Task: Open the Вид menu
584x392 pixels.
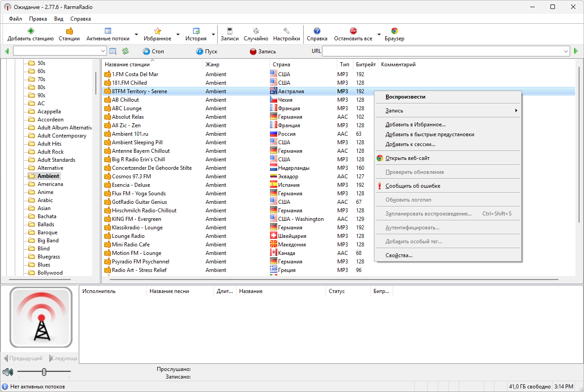Action: click(59, 19)
